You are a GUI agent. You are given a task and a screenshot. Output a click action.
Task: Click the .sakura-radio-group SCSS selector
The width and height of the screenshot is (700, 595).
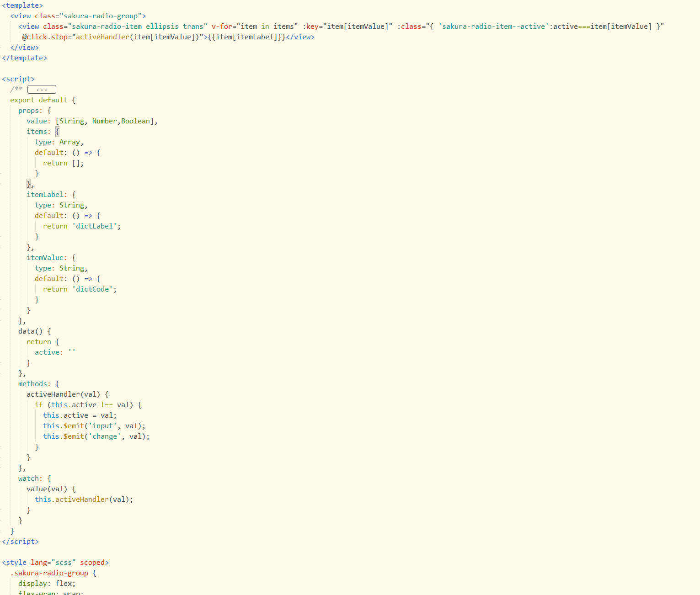pyautogui.click(x=49, y=573)
